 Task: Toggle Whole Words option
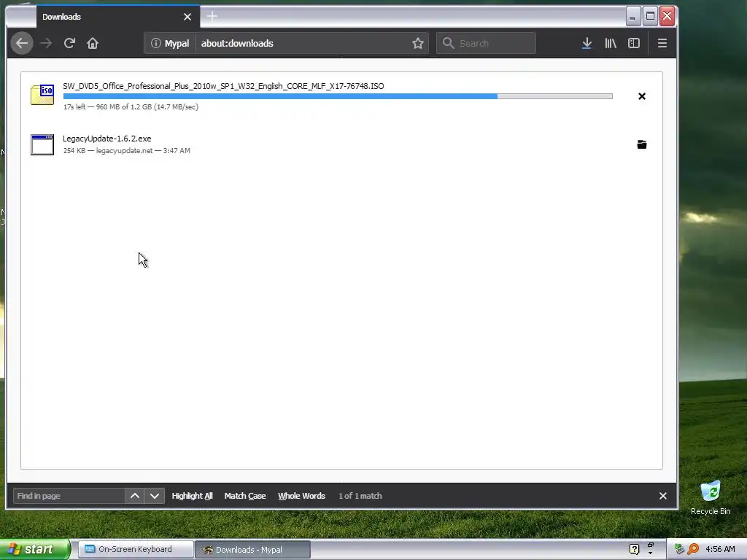point(301,496)
